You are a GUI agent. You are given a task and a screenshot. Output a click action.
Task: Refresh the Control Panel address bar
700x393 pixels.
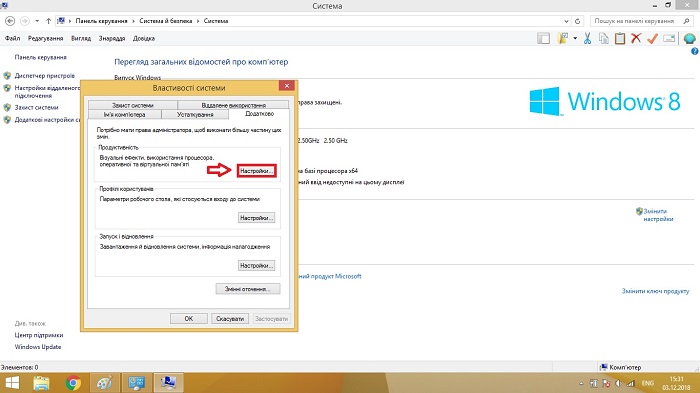pyautogui.click(x=577, y=21)
